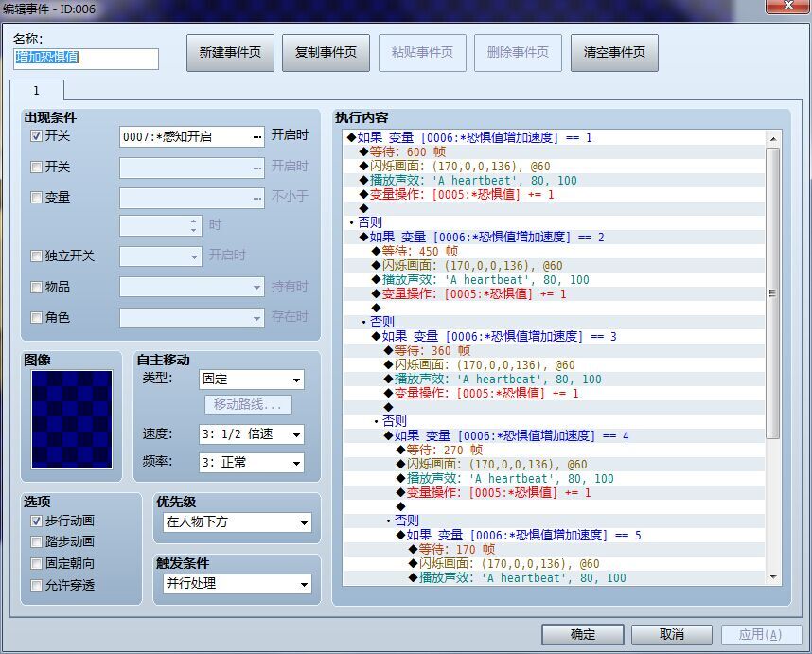This screenshot has width=812, height=654.
Task: Uncheck the first 开关 condition checkbox
Action: click(x=36, y=136)
